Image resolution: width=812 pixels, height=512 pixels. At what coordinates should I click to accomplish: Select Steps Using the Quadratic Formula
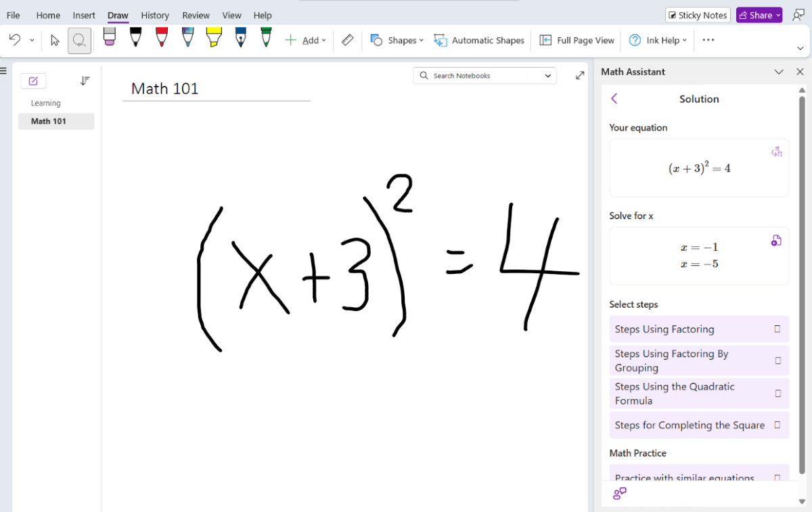tap(699, 394)
